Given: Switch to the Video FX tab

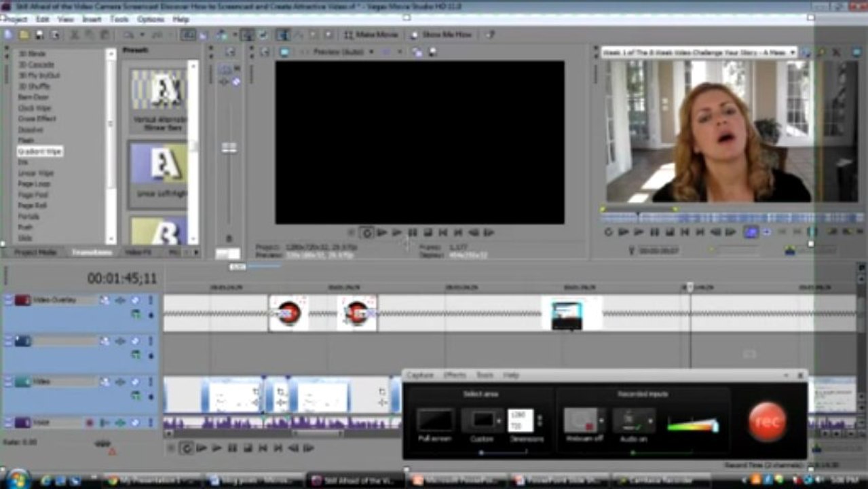Looking at the screenshot, I should click(x=137, y=252).
